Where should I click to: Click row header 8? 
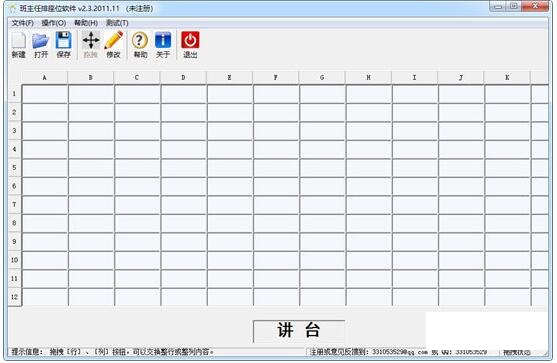click(15, 223)
